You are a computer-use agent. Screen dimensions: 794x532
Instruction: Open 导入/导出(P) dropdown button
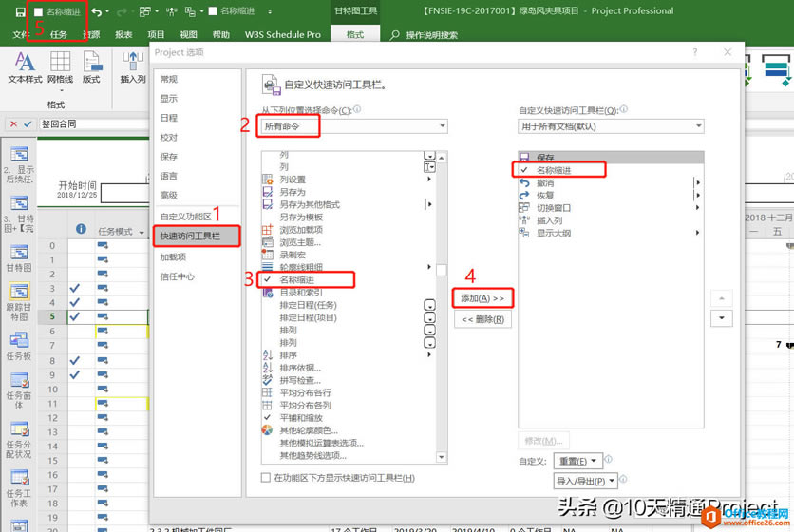point(586,481)
